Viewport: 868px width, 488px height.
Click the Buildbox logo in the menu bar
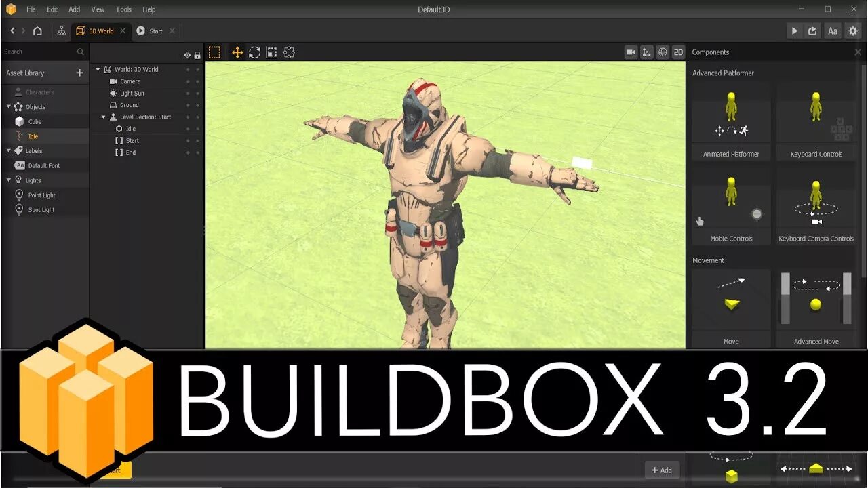11,9
